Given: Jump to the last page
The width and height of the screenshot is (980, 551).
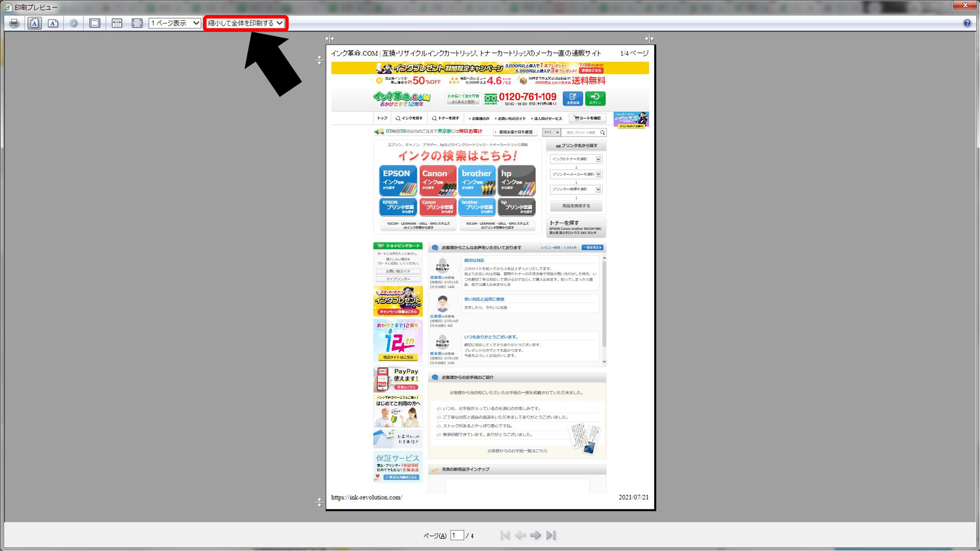Looking at the screenshot, I should coord(551,535).
